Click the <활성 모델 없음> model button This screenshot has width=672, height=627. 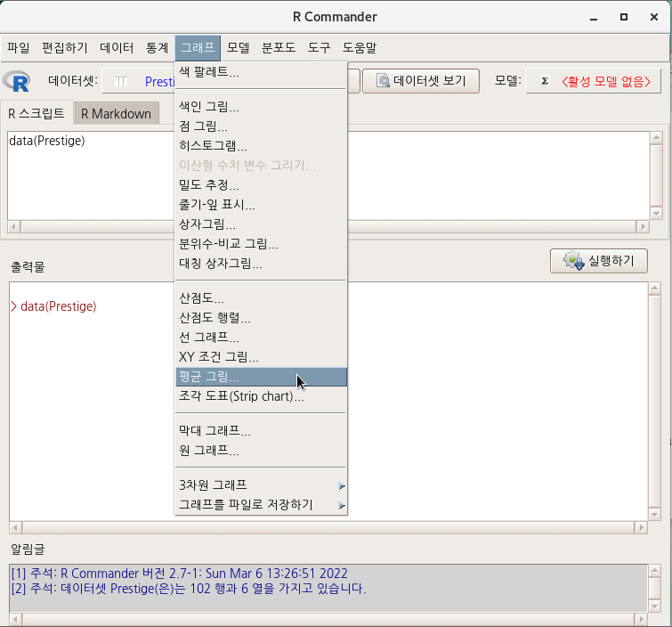click(x=593, y=81)
